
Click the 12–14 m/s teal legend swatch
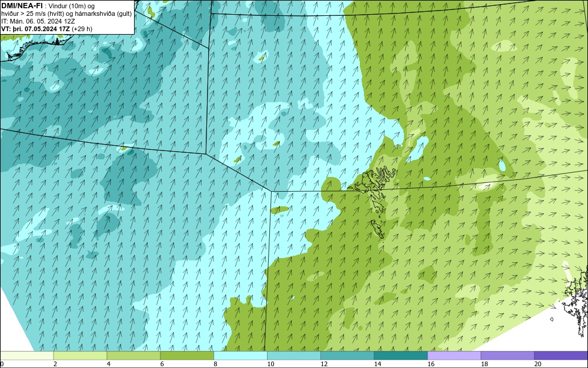pyautogui.click(x=348, y=356)
